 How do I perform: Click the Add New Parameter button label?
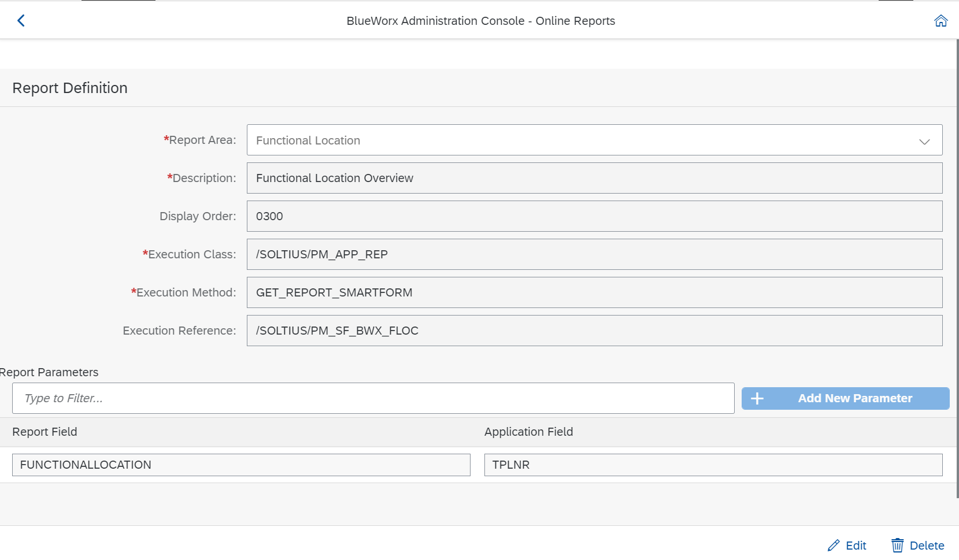pyautogui.click(x=855, y=398)
